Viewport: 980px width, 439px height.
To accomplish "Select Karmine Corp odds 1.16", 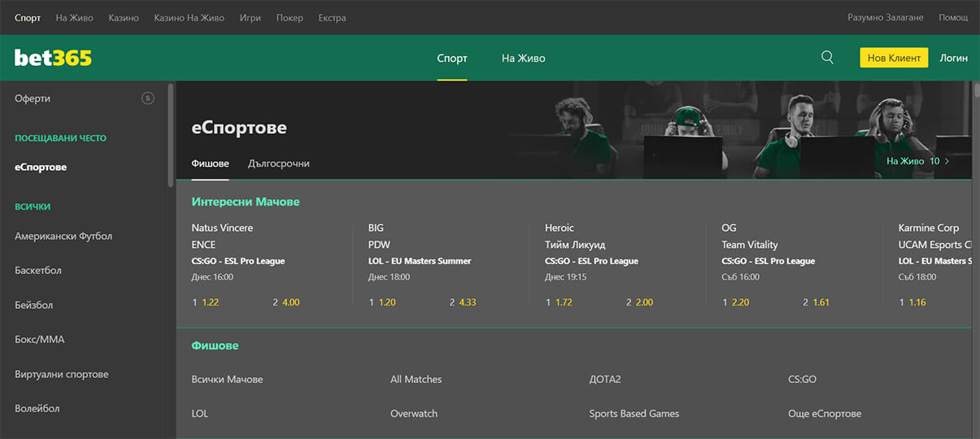I will pos(912,302).
